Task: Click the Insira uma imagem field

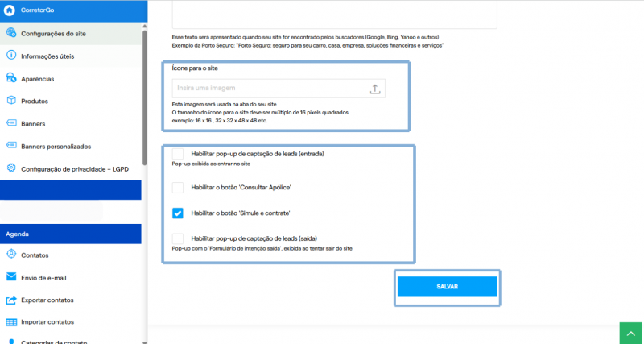Action: coord(279,89)
